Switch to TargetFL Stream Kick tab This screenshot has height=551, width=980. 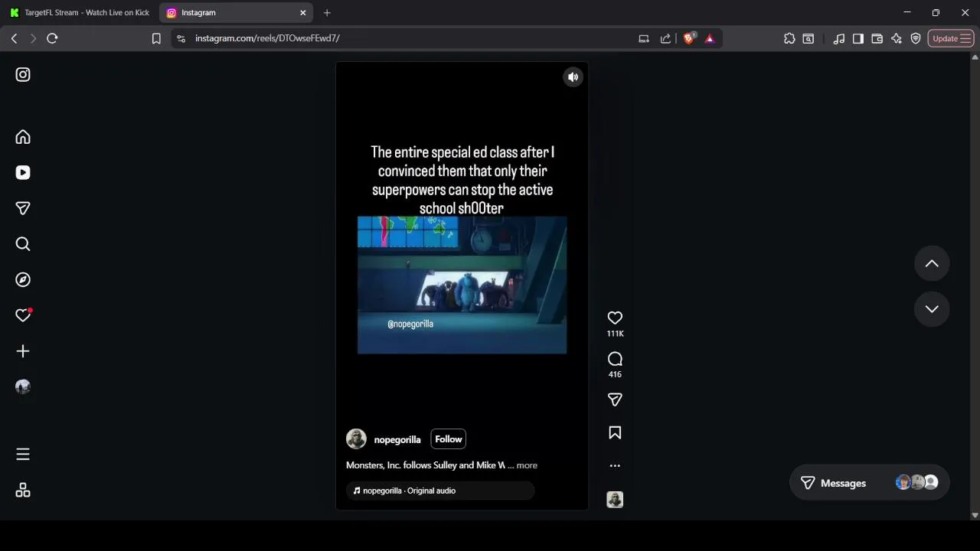[80, 13]
